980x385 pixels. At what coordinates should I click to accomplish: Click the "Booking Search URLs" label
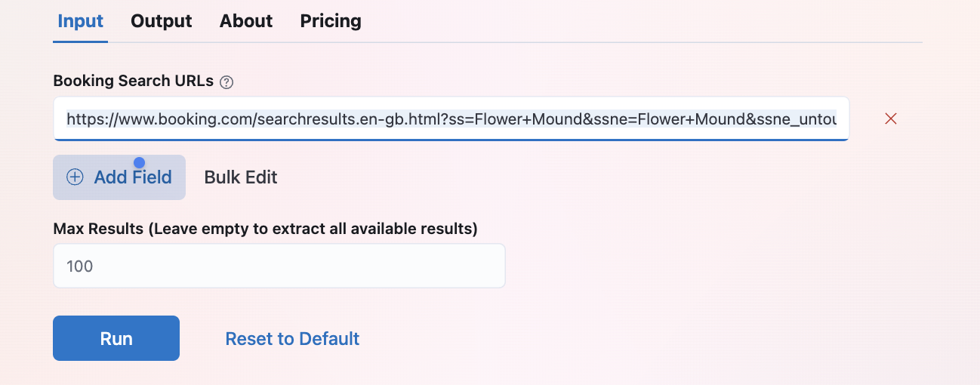[x=134, y=82]
